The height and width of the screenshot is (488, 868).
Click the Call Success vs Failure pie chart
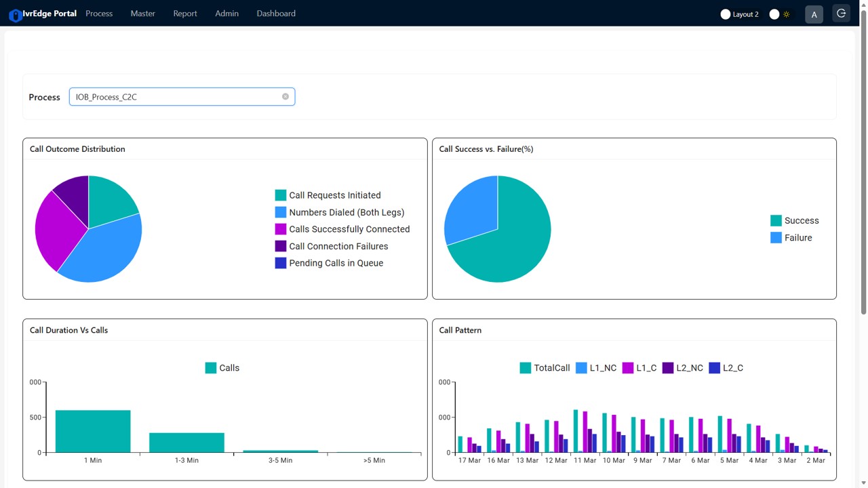tap(497, 228)
